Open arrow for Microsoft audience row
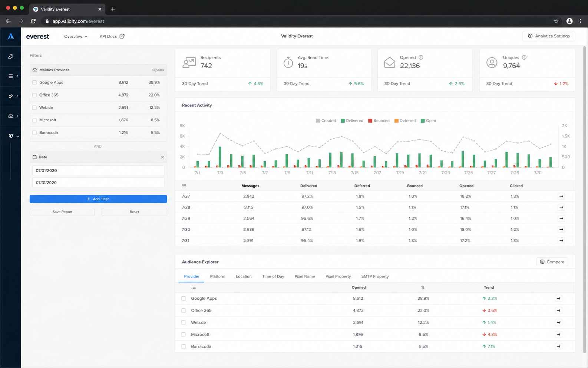588x368 pixels. point(559,335)
